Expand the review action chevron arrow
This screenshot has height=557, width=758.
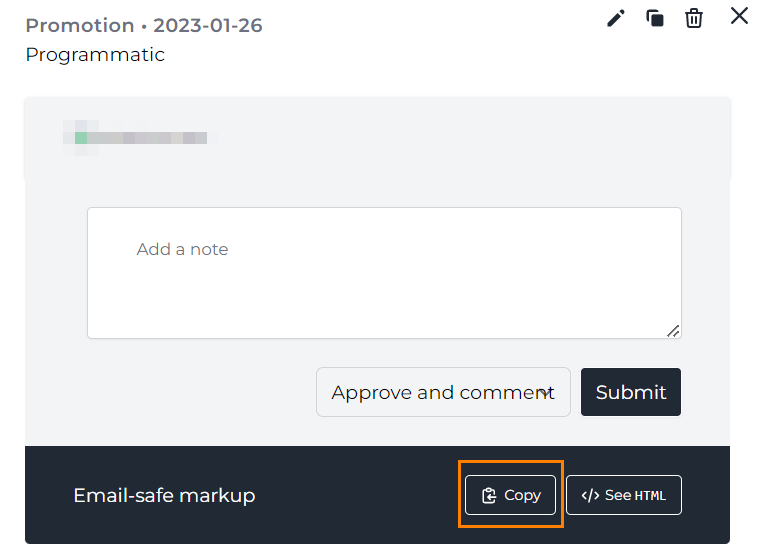pos(546,392)
